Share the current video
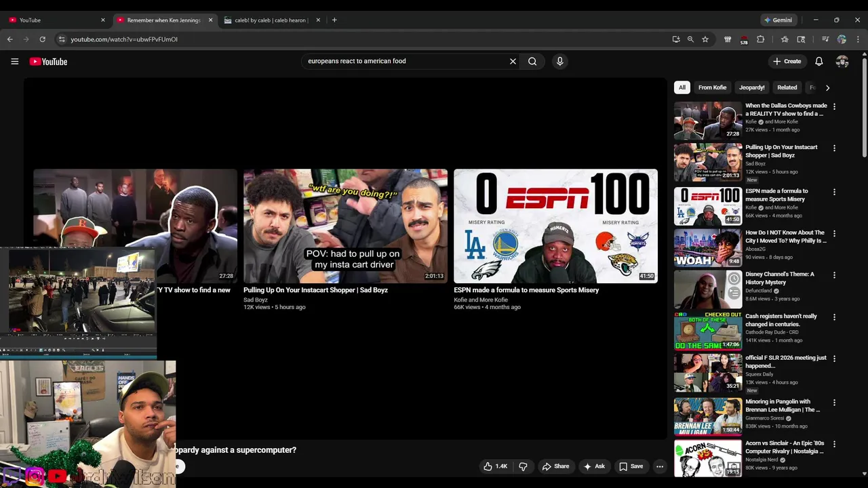Image resolution: width=868 pixels, height=488 pixels. [555, 466]
